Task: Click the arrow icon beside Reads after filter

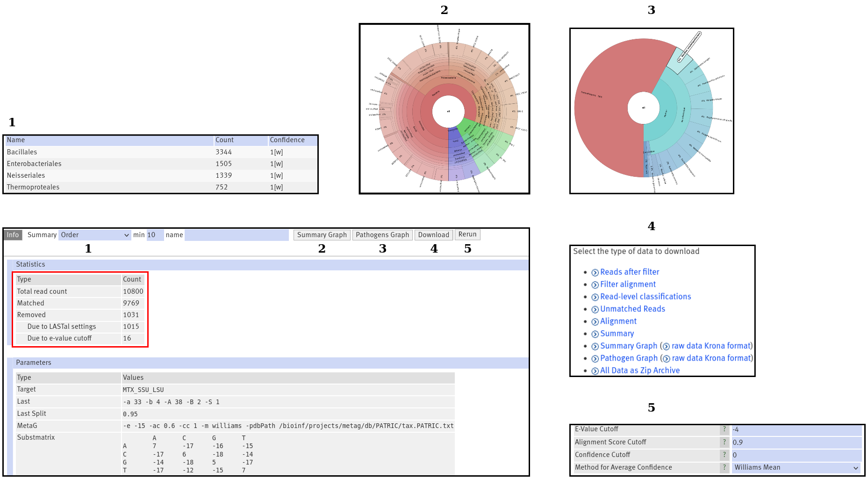Action: tap(595, 273)
